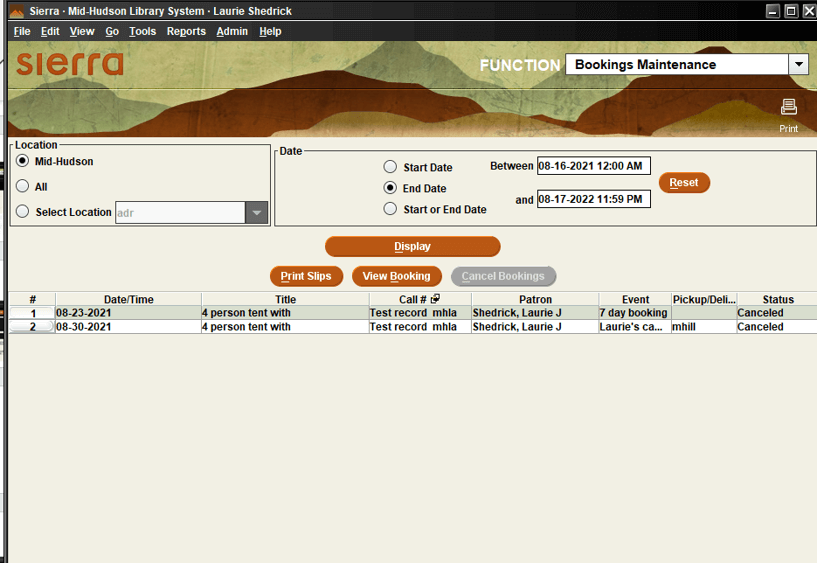Click the icon beside Call # column header
Screen dimensions: 817x563
[435, 298]
